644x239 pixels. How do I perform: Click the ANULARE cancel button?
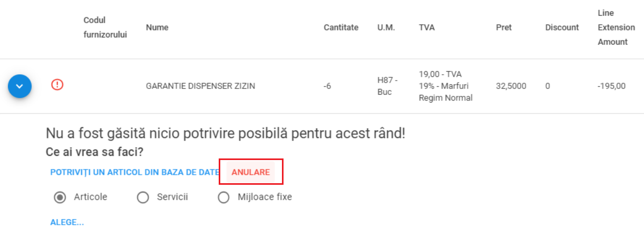251,172
